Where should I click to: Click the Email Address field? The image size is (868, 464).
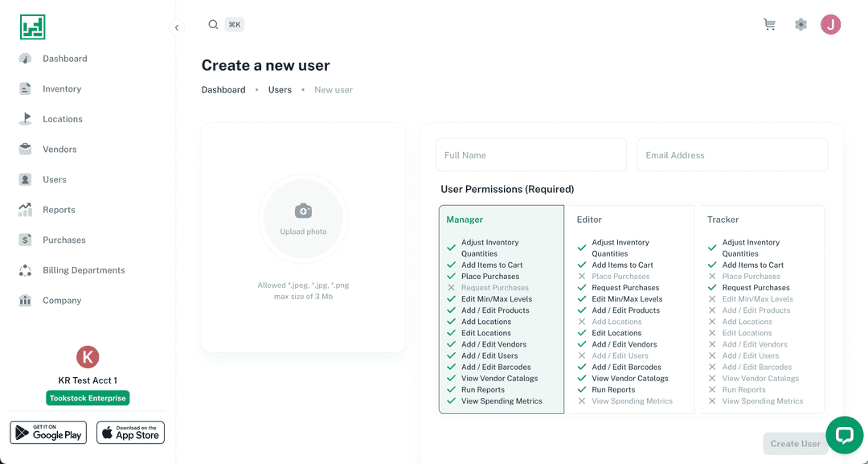pos(731,155)
